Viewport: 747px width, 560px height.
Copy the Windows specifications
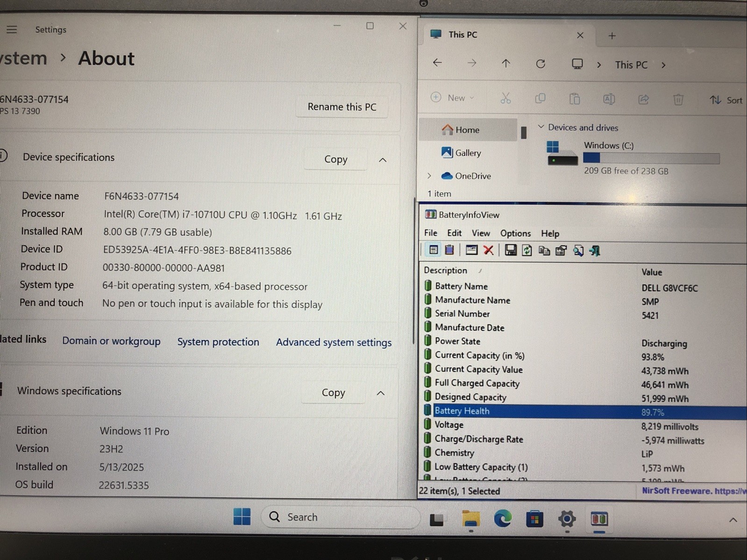click(x=333, y=392)
